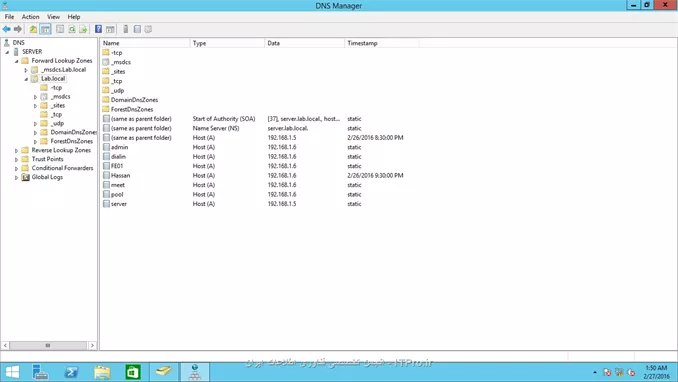Viewport: 678px width, 382px height.
Task: Expand Global Logs node
Action: point(16,177)
